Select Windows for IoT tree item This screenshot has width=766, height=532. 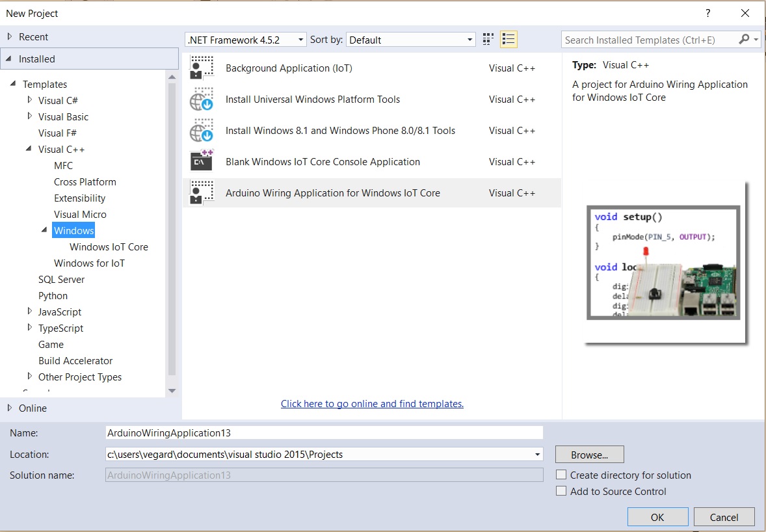89,263
